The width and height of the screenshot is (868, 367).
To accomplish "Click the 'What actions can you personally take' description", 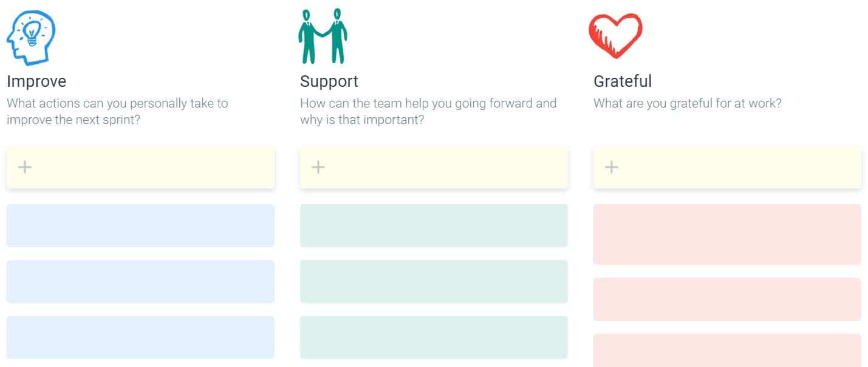I will click(x=117, y=111).
